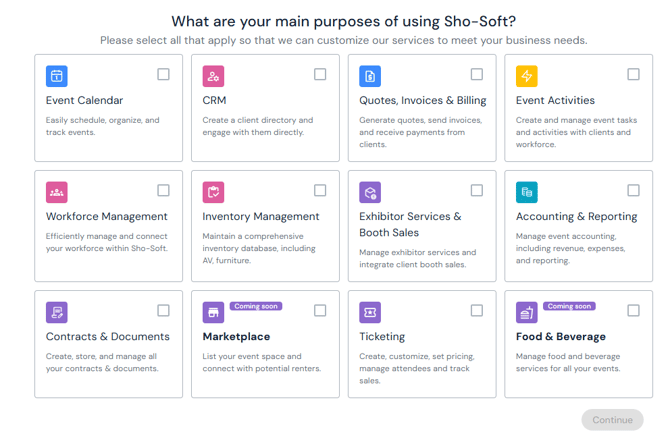Check the Event Calendar checkbox
Image resolution: width=670 pixels, height=438 pixels.
pyautogui.click(x=163, y=74)
